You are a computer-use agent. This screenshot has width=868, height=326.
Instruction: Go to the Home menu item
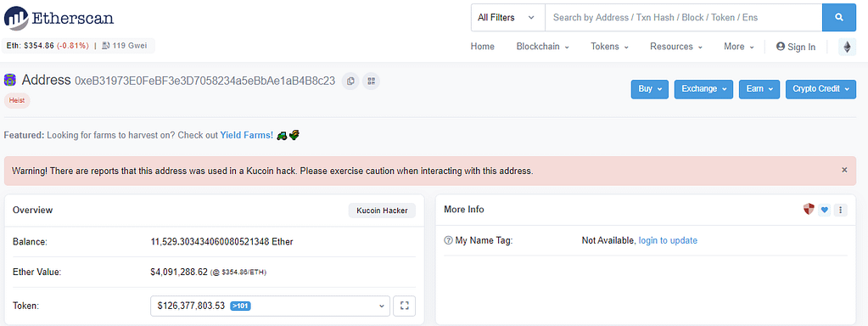coord(482,47)
